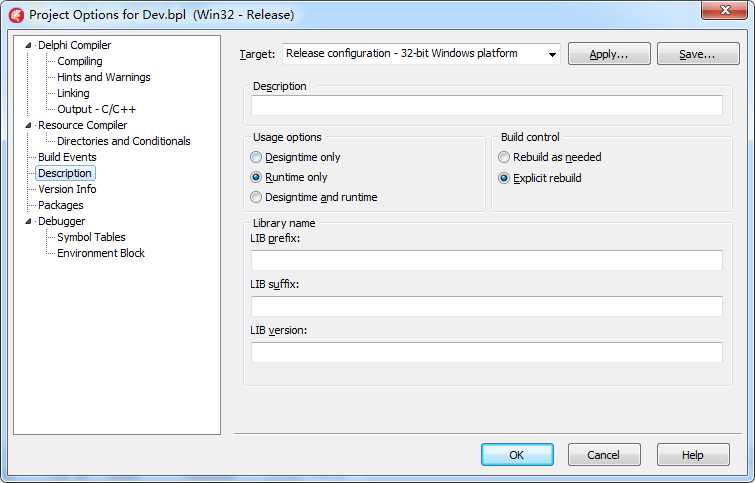Viewport: 755px width, 483px height.
Task: Focus the Description text field
Action: coord(486,105)
